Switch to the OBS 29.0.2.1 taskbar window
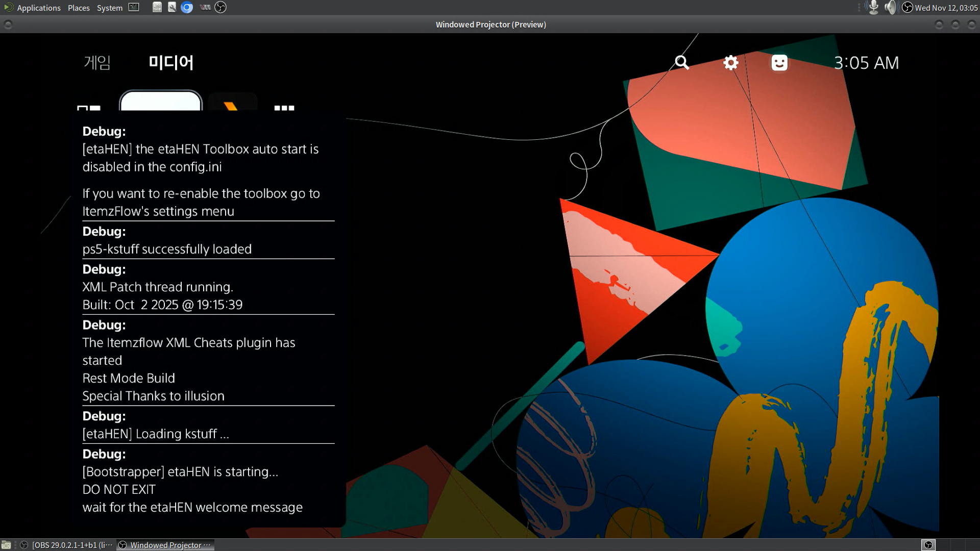This screenshot has height=551, width=980. (67, 545)
